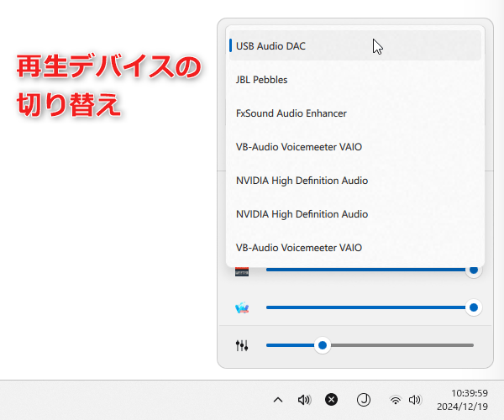The width and height of the screenshot is (504, 420).
Task: Click the system volume icon beside Wi-Fi
Action: coord(415,400)
